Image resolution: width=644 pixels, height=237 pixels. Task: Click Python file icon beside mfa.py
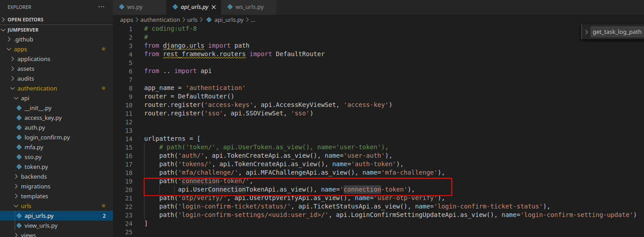pos(19,147)
